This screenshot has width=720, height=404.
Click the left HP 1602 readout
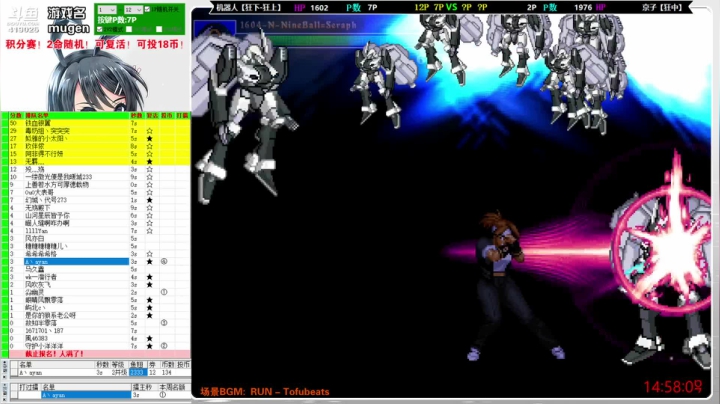point(311,8)
